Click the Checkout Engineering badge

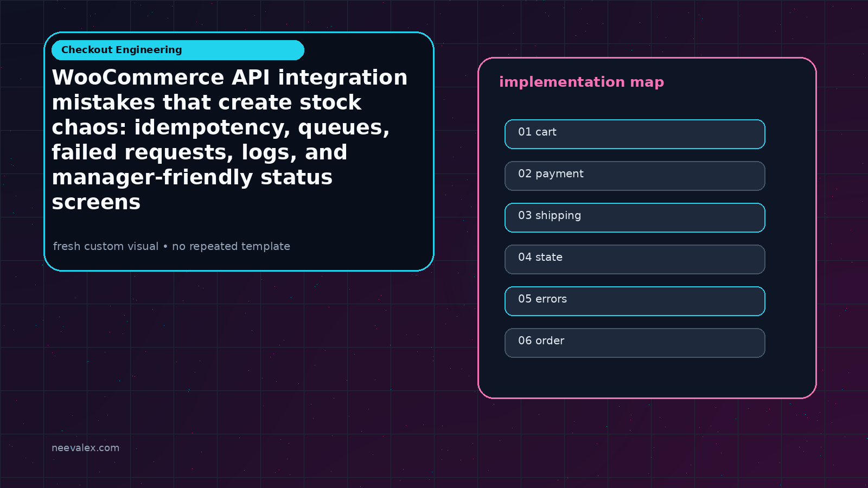click(x=178, y=50)
